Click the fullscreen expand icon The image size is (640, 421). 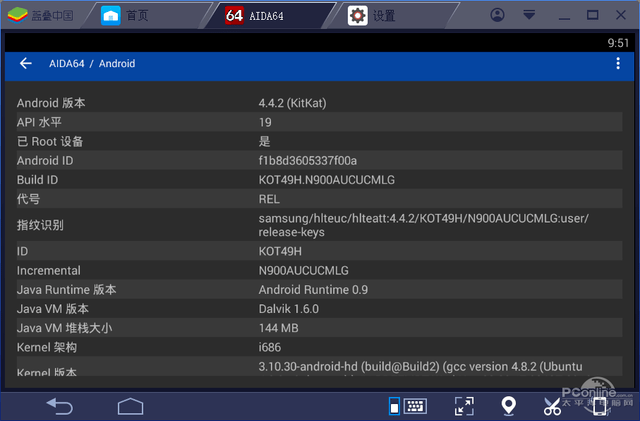[464, 406]
